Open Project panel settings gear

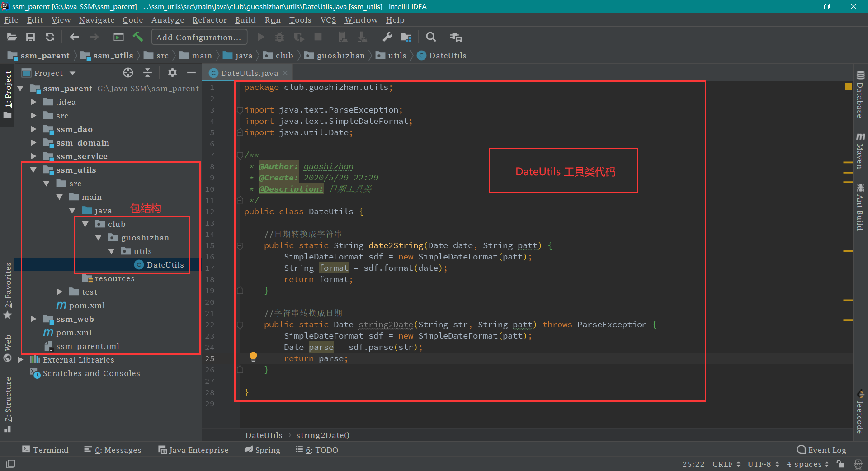(172, 73)
